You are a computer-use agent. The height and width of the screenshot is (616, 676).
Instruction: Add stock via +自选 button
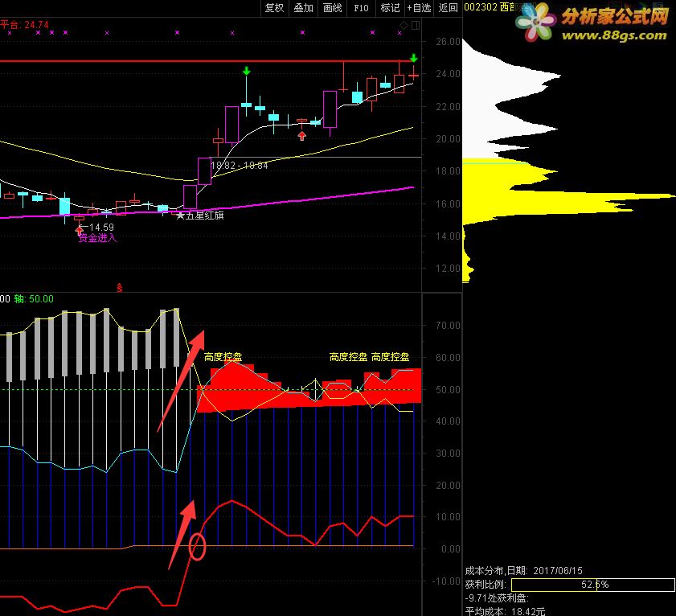419,8
